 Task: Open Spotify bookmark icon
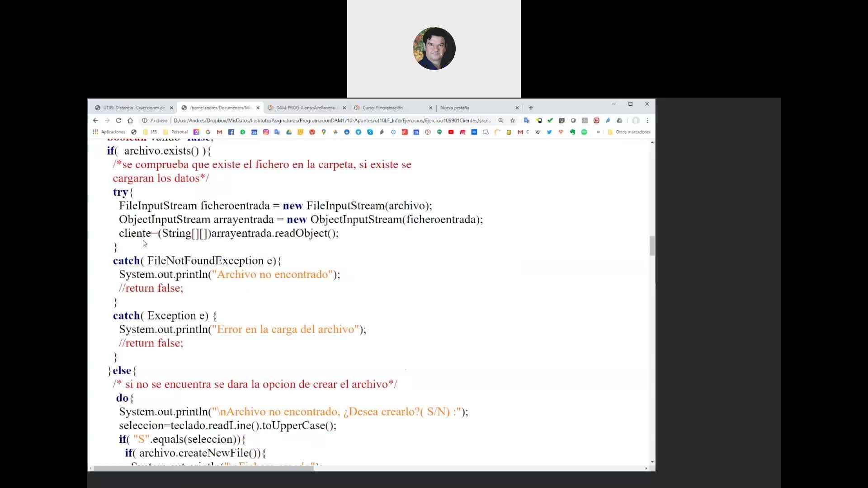coord(584,132)
